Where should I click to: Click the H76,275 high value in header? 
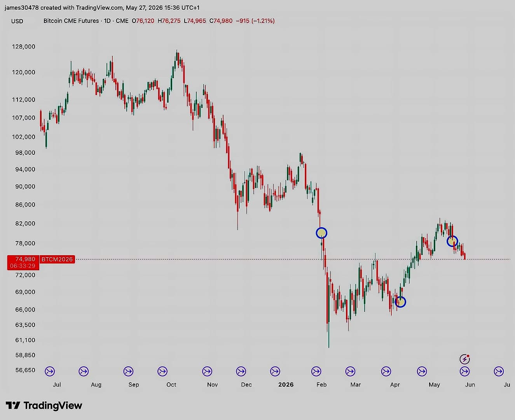169,21
